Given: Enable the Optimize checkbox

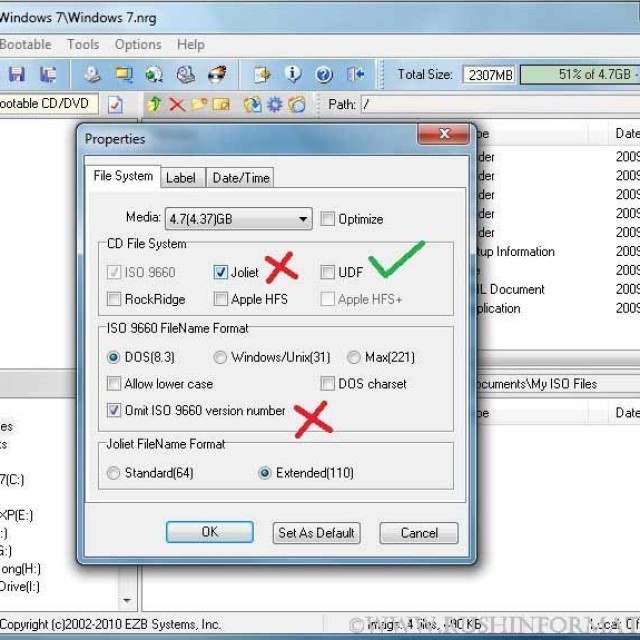Looking at the screenshot, I should (327, 219).
